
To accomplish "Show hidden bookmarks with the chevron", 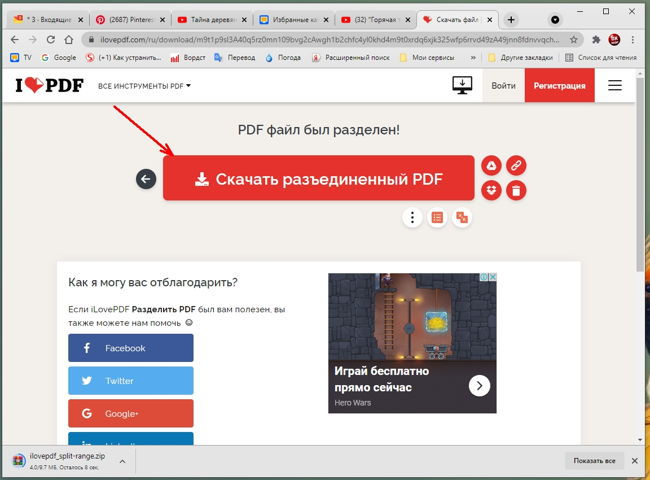I will pyautogui.click(x=473, y=58).
